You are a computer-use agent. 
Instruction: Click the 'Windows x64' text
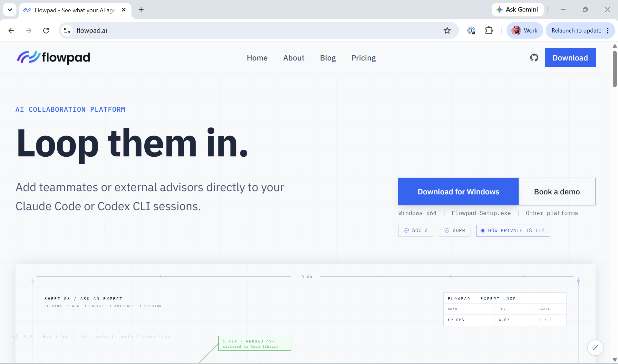(x=417, y=213)
